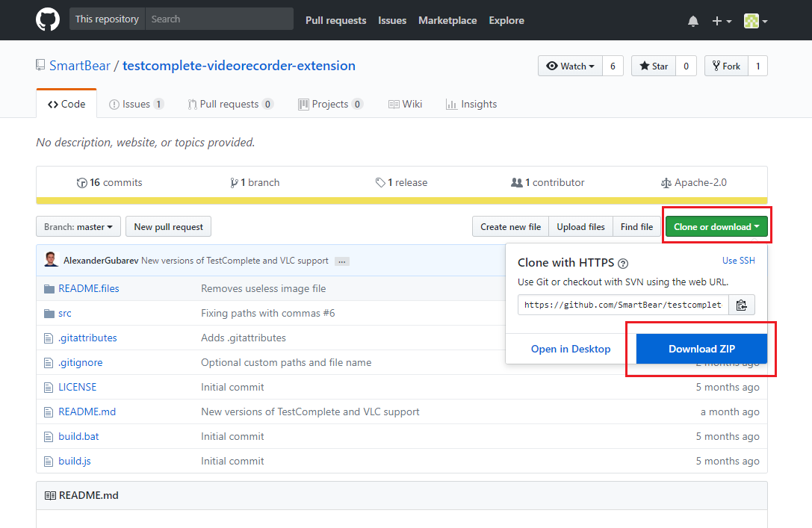Click the .gitignore file icon
Image resolution: width=812 pixels, height=528 pixels.
coord(49,363)
